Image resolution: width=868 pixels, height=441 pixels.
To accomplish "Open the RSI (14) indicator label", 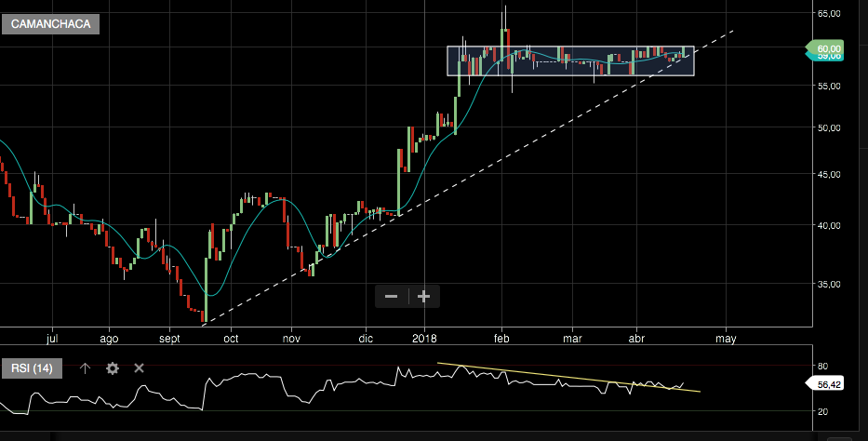I will [33, 368].
